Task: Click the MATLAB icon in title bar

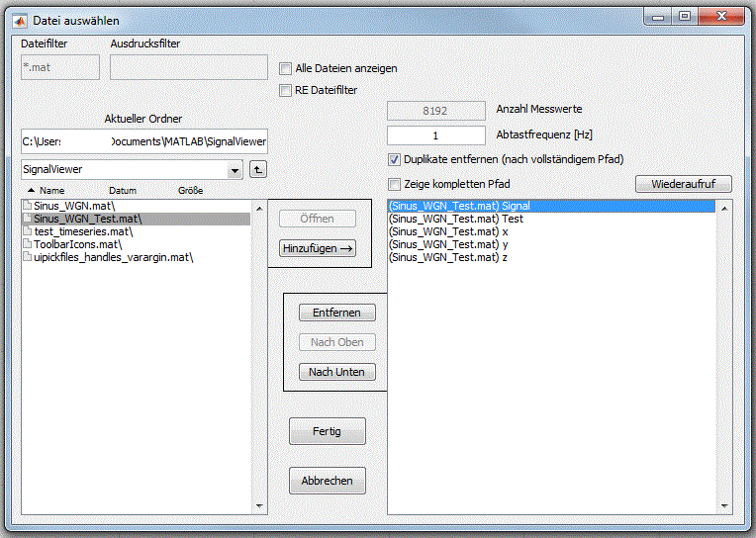Action: (19, 19)
